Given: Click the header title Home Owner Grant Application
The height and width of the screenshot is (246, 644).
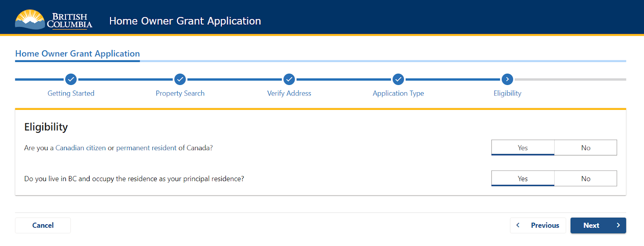Looking at the screenshot, I should pos(185,21).
